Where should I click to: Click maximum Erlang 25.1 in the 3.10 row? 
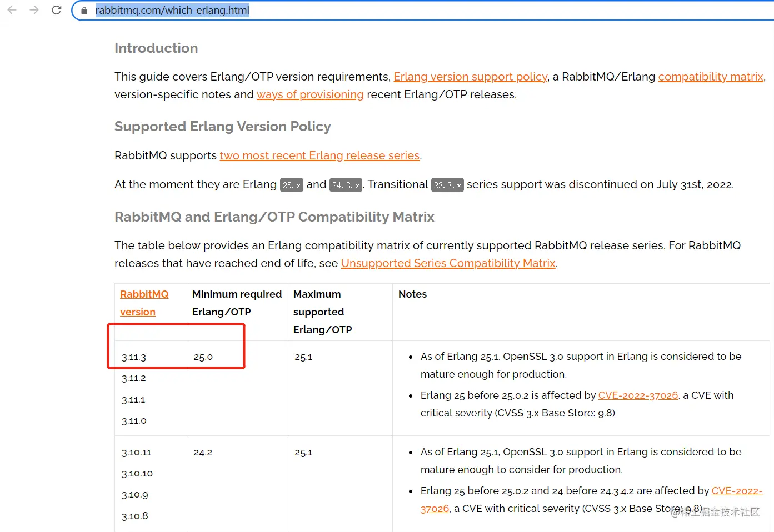(303, 453)
